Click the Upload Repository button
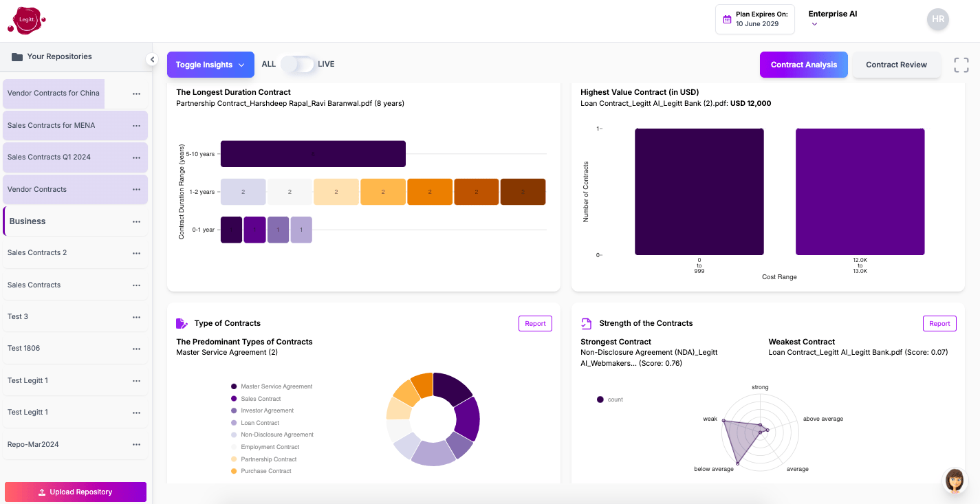 click(x=76, y=492)
